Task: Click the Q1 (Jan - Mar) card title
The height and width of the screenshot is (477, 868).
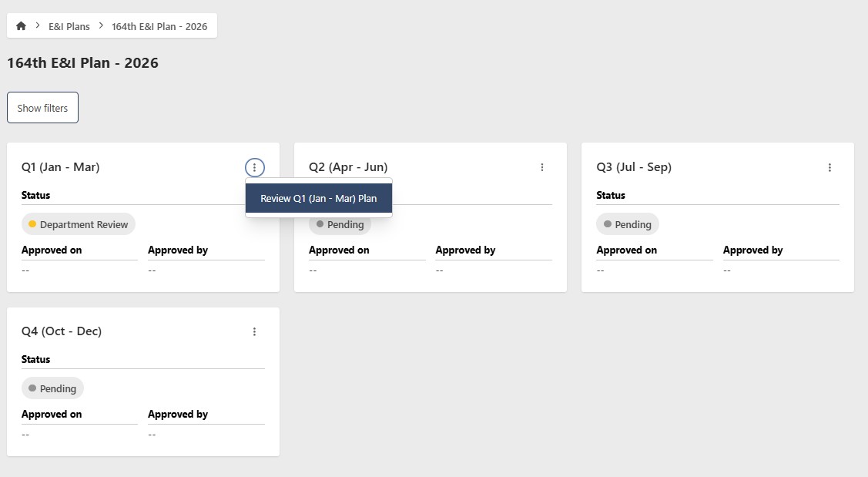Action: pos(60,167)
